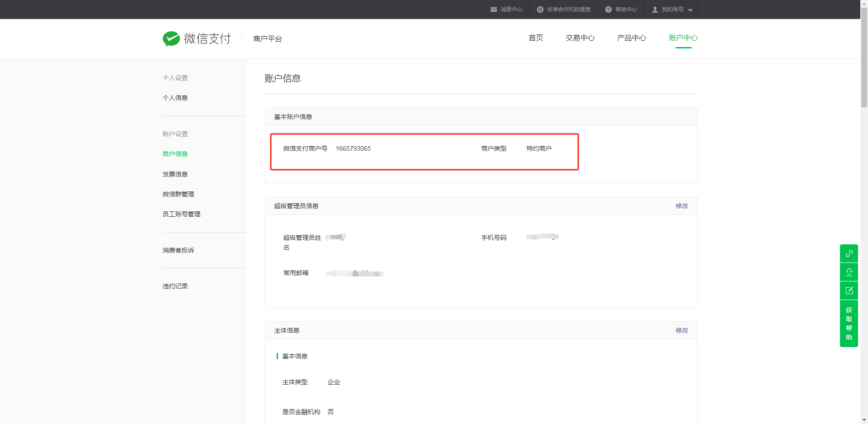Go to 首页 tab
868x424 pixels.
(x=536, y=38)
